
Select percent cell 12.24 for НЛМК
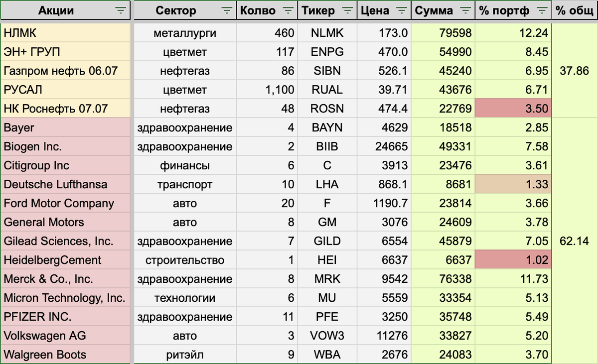click(513, 33)
